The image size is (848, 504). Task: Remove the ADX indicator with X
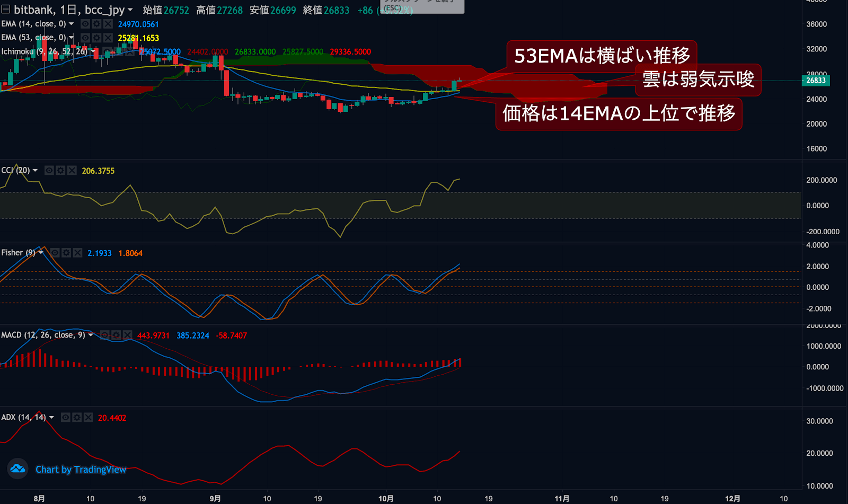click(x=88, y=418)
